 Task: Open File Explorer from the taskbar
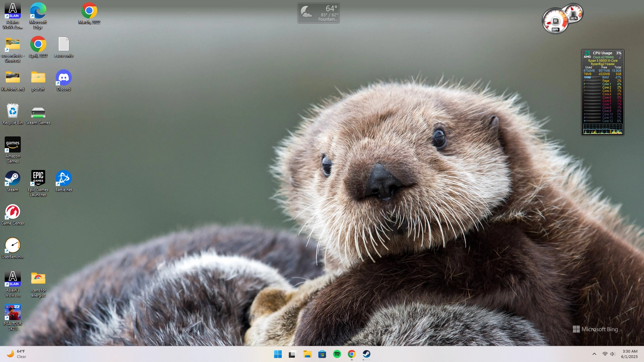tap(307, 354)
